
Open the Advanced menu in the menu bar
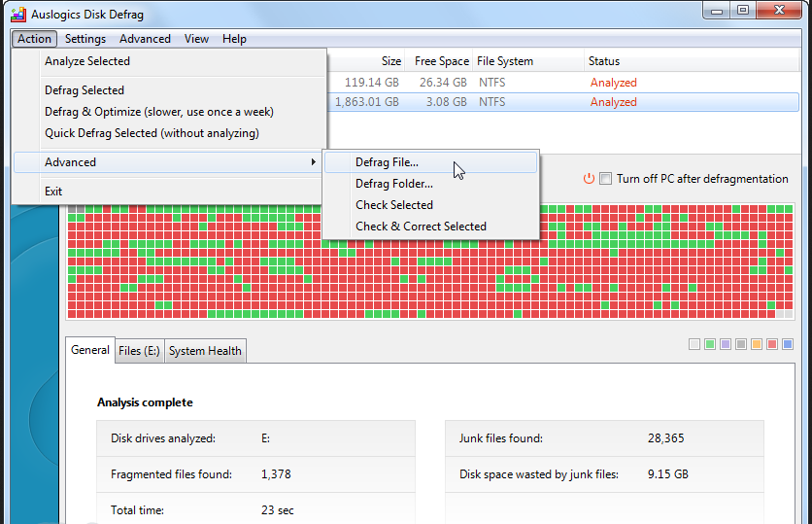coord(145,39)
